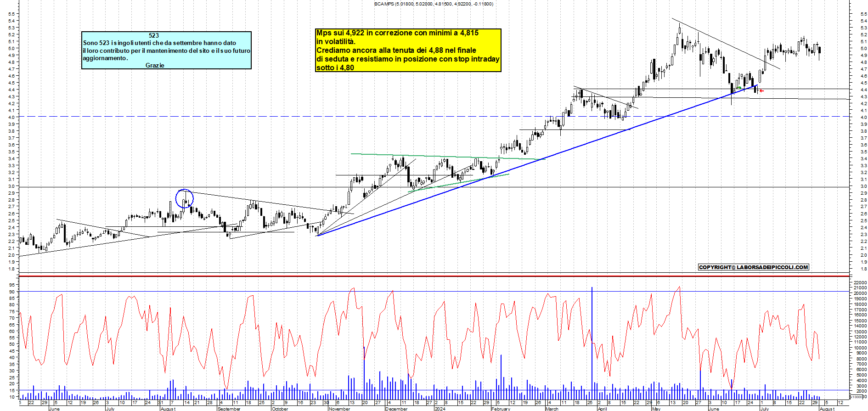Select the 'February' label on the time axis
The height and width of the screenshot is (411, 868).
(501, 409)
